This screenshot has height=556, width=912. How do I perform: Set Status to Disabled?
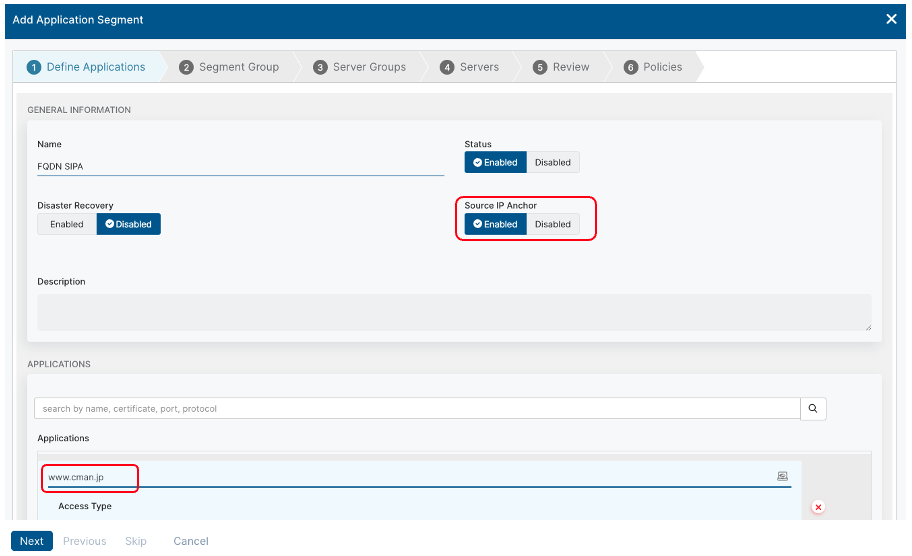pos(553,162)
